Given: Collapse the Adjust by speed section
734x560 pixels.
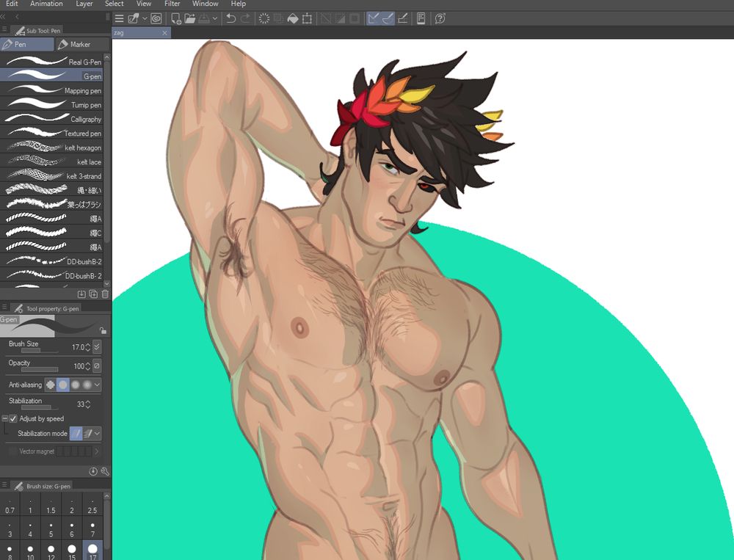Looking at the screenshot, I should click(4, 418).
